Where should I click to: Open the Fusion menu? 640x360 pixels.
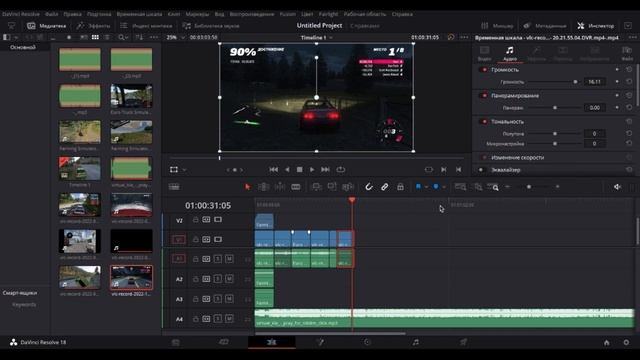(x=287, y=14)
